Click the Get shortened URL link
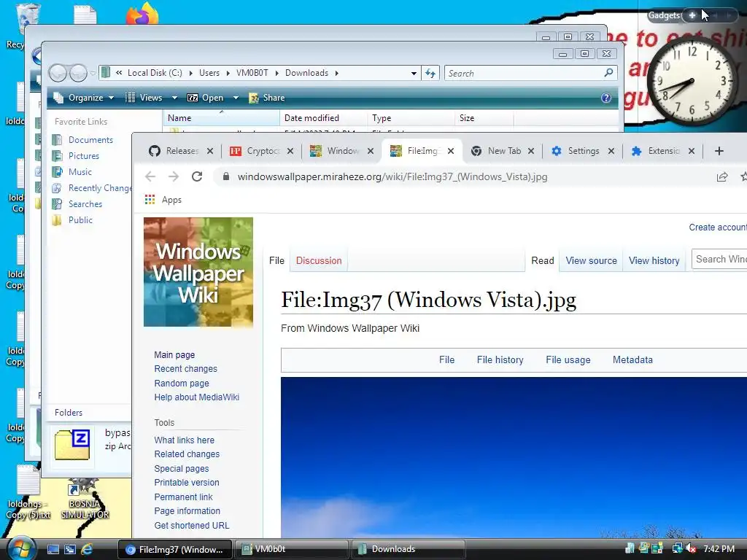 tap(192, 525)
